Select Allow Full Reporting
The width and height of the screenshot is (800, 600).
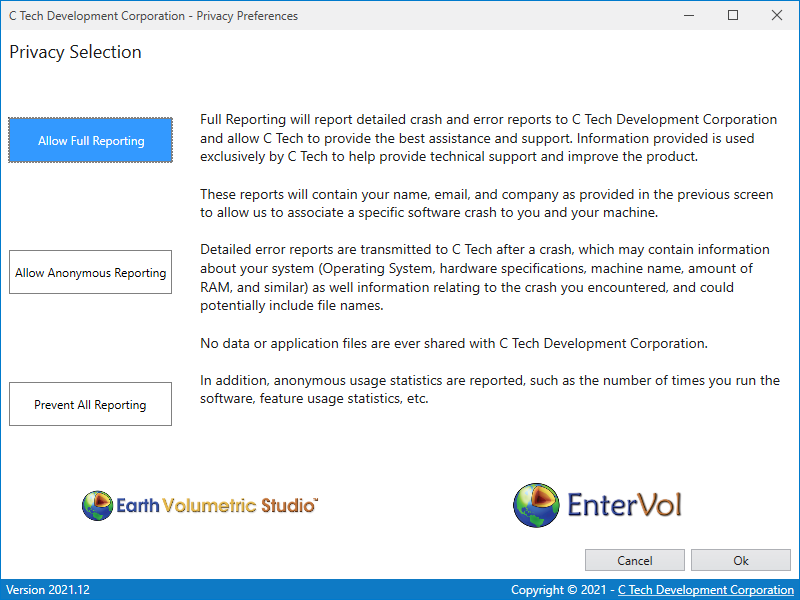[90, 141]
